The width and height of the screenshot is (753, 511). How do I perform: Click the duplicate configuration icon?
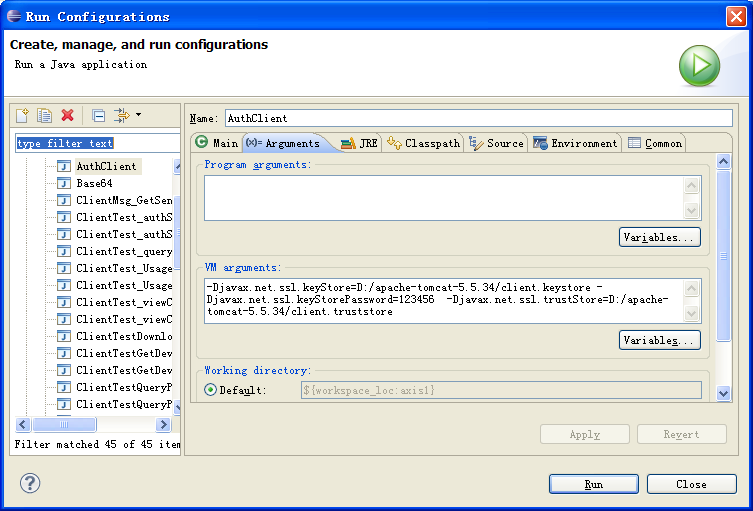tap(45, 116)
